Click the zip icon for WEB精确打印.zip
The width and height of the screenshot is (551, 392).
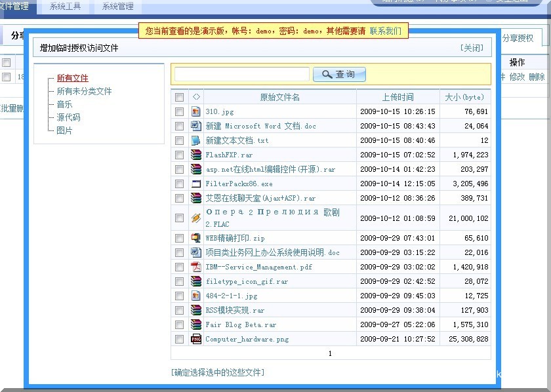click(195, 238)
